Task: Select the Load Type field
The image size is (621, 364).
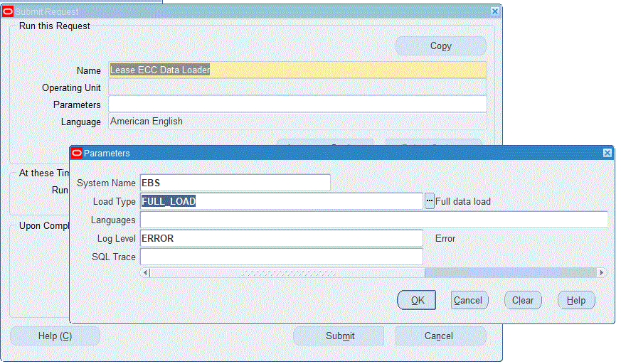Action: tap(282, 201)
